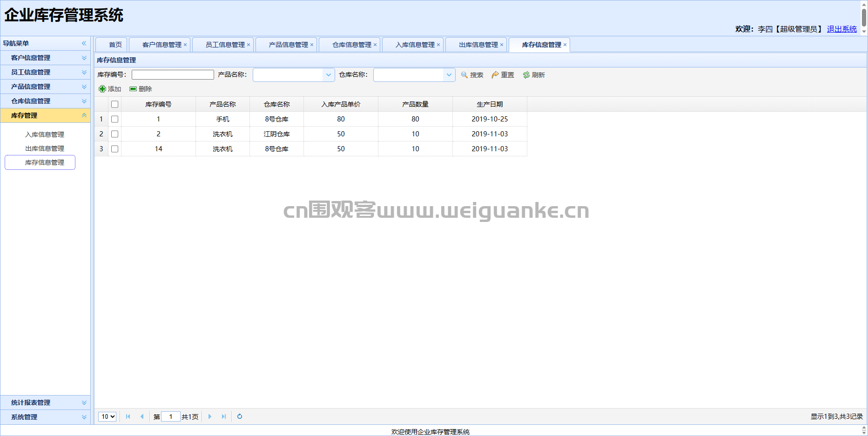Go to last page in pager
The height and width of the screenshot is (436, 868).
(x=224, y=416)
